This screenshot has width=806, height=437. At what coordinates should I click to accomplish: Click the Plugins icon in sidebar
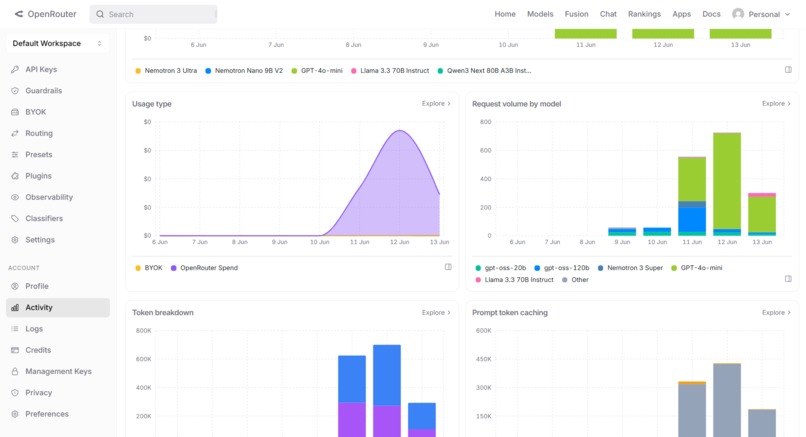point(15,176)
